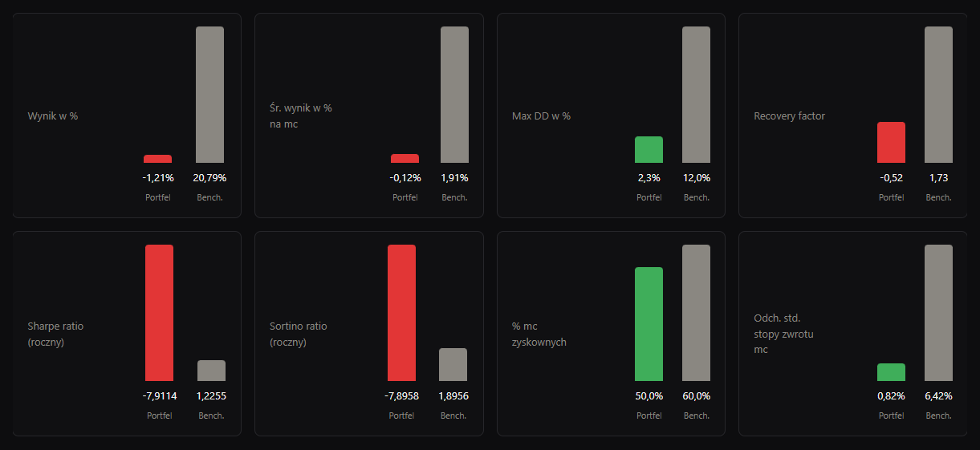The width and height of the screenshot is (980, 450).
Task: Select the Śr. wynik w % na mc label
Action: [x=301, y=116]
